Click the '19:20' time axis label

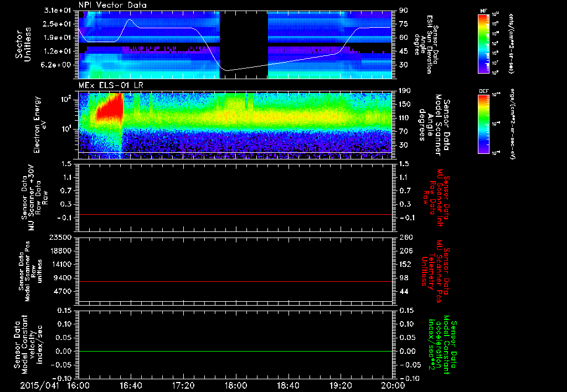(341, 385)
